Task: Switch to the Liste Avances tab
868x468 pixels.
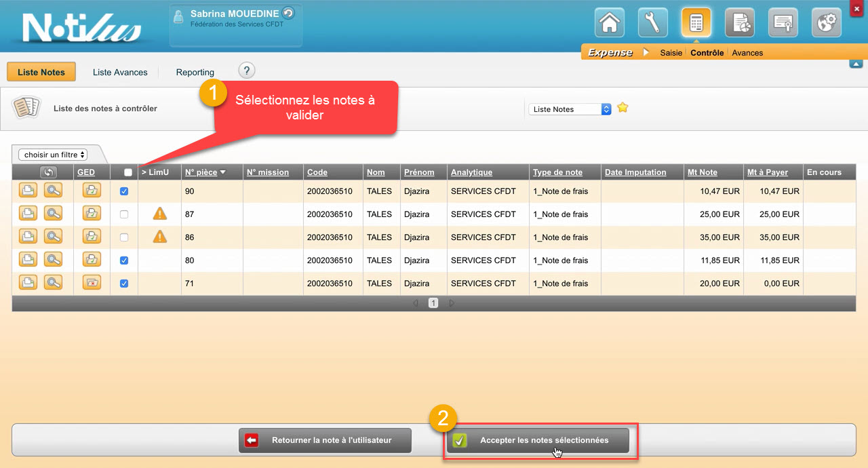Action: coord(120,73)
